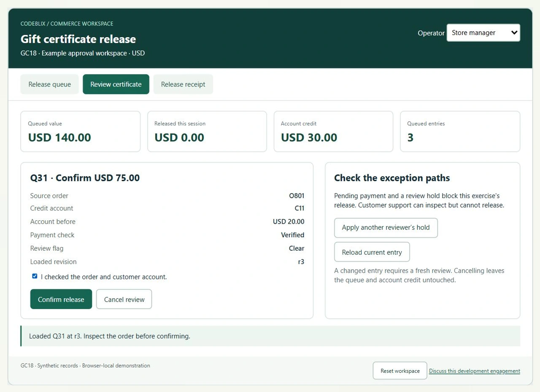Apply another reviewer's hold
The width and height of the screenshot is (540, 392).
pyautogui.click(x=386, y=227)
